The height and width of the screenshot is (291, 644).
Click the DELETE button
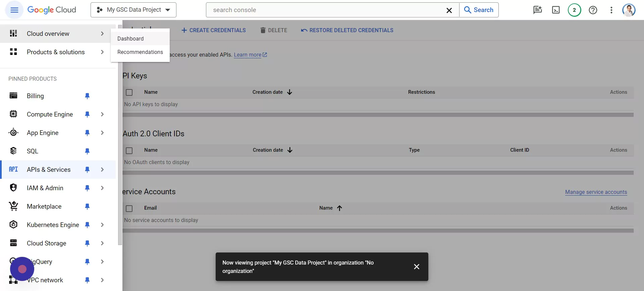pos(274,30)
